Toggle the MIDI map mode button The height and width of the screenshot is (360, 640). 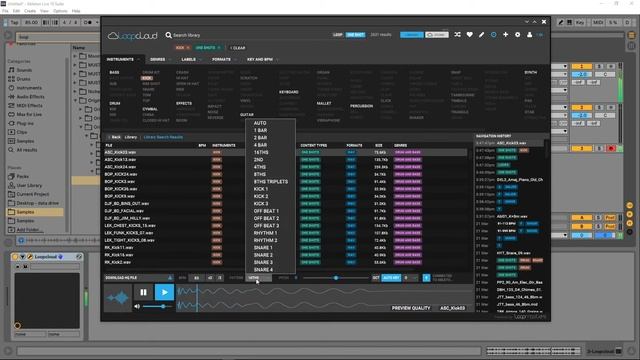[x=598, y=22]
